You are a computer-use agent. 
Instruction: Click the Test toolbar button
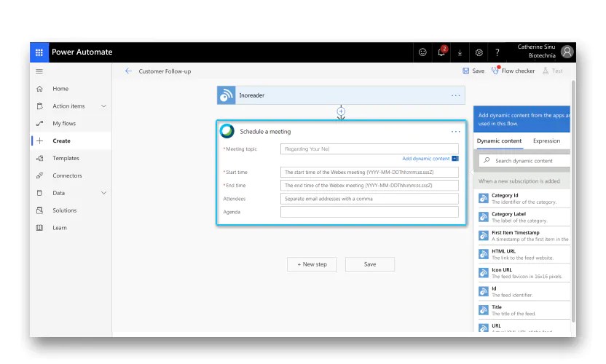(553, 71)
